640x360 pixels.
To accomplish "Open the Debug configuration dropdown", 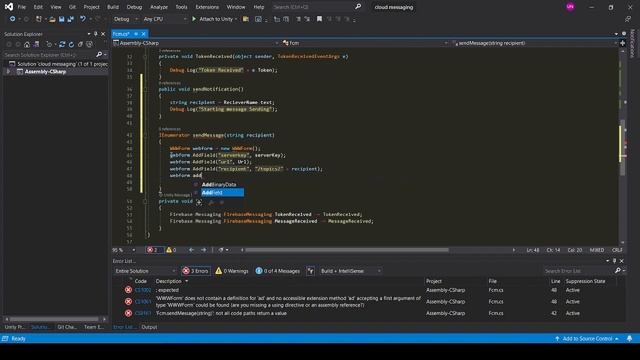I will point(125,19).
